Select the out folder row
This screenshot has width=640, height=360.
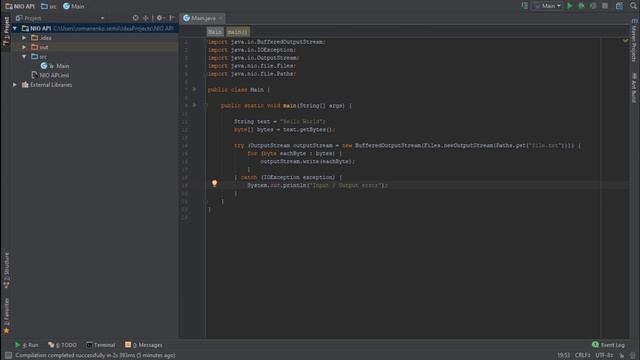click(x=95, y=47)
